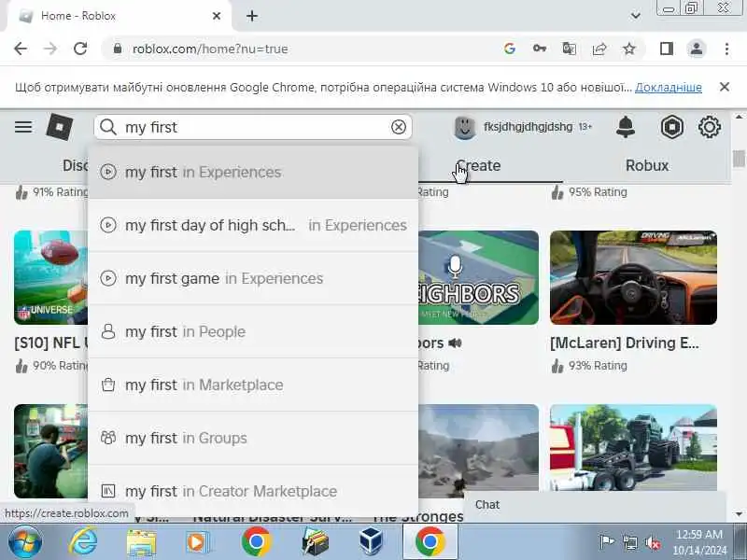Click the network tray icon
The image size is (747, 560).
tap(629, 542)
